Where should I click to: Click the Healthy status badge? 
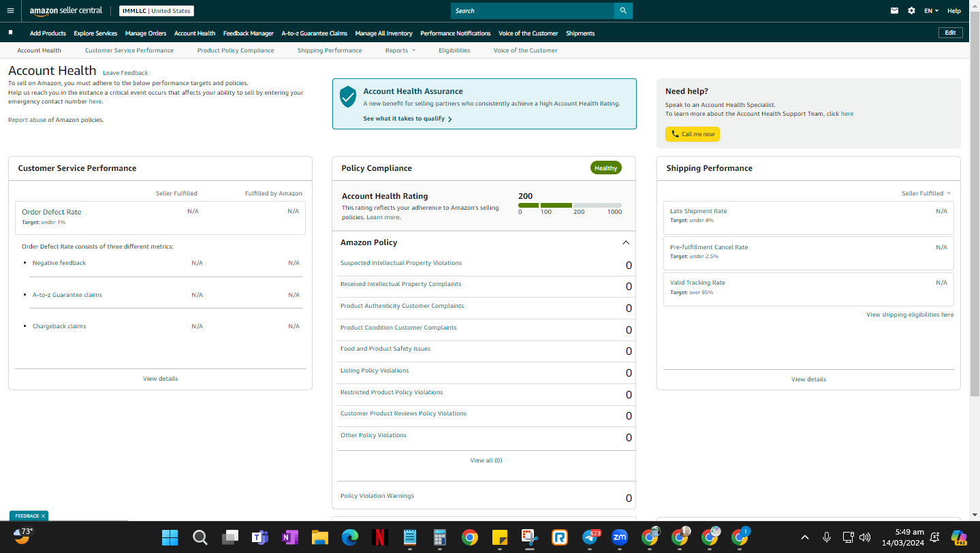point(605,168)
